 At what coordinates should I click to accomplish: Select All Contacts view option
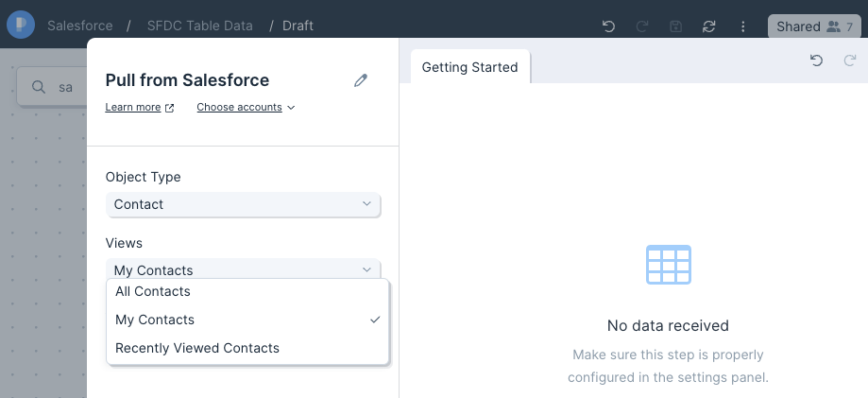(x=248, y=291)
